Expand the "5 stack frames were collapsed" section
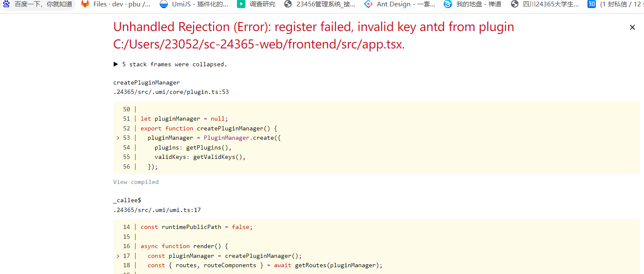The width and height of the screenshot is (644, 274). point(173,64)
